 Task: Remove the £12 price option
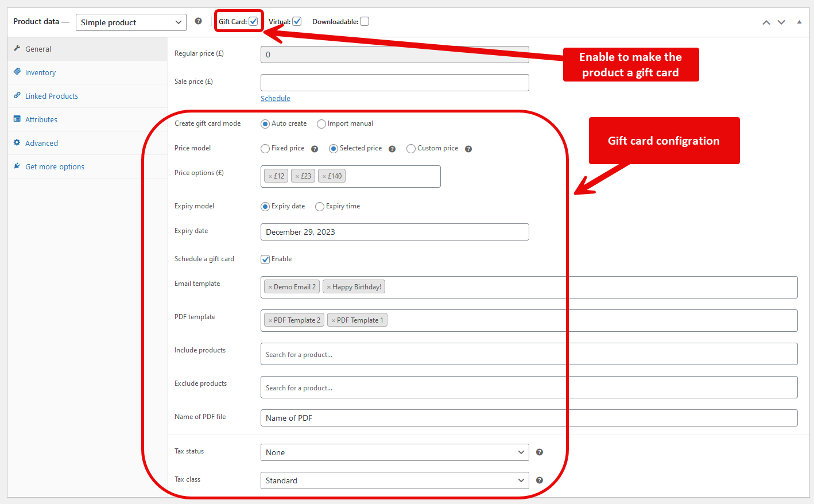270,177
